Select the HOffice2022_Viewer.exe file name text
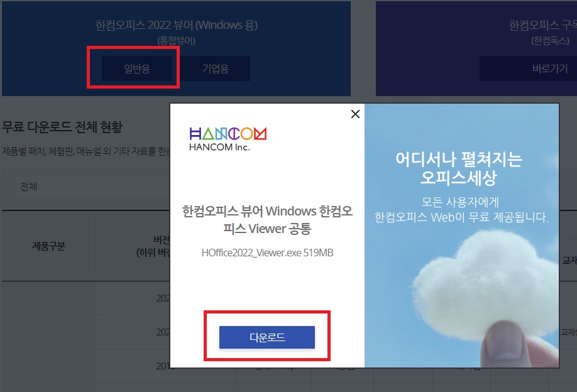 267,252
